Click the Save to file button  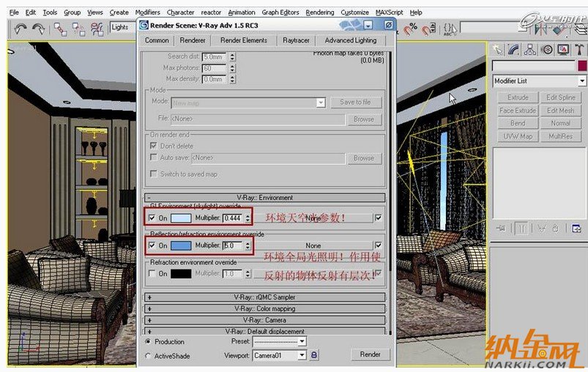pos(355,102)
